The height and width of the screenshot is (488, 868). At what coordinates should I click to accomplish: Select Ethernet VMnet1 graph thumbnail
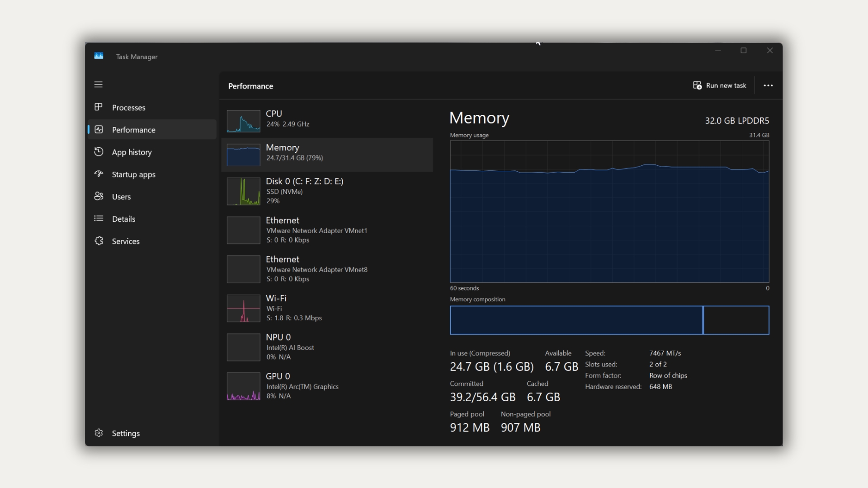click(243, 230)
